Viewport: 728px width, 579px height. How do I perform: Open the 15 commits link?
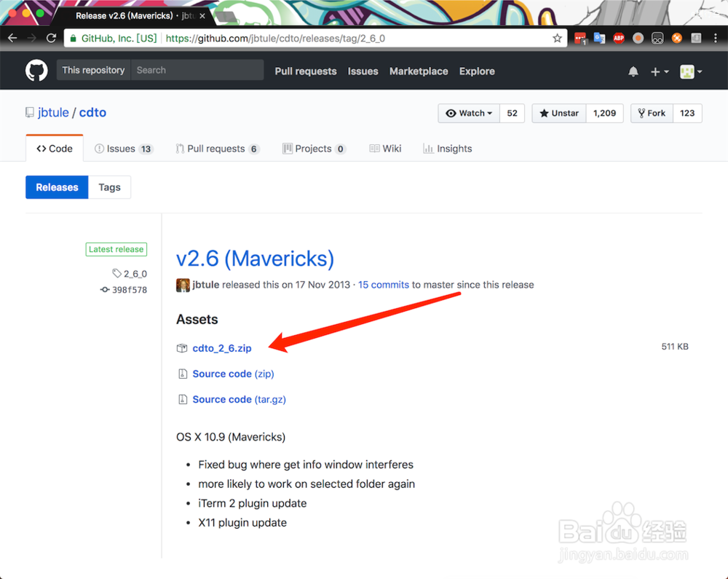point(384,285)
